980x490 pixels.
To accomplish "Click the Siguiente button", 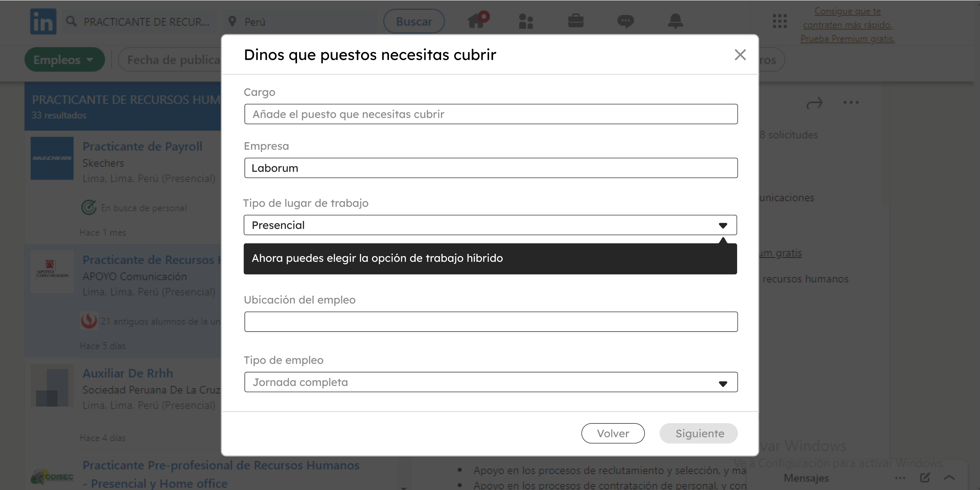I will coord(698,433).
